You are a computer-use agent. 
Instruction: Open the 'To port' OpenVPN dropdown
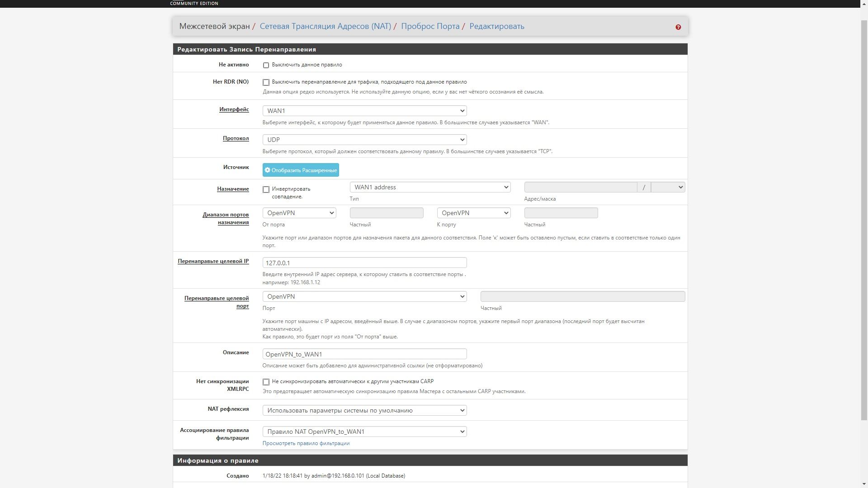(474, 213)
